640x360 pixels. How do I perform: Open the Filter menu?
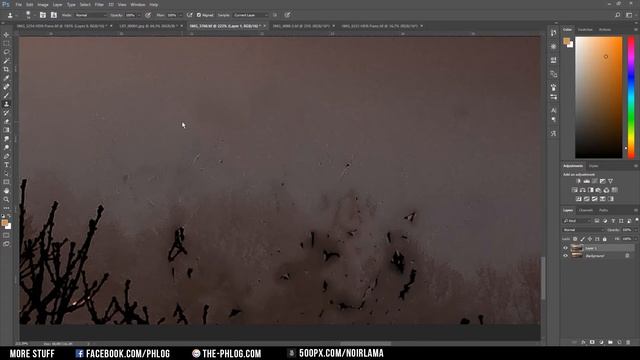(x=99, y=4)
